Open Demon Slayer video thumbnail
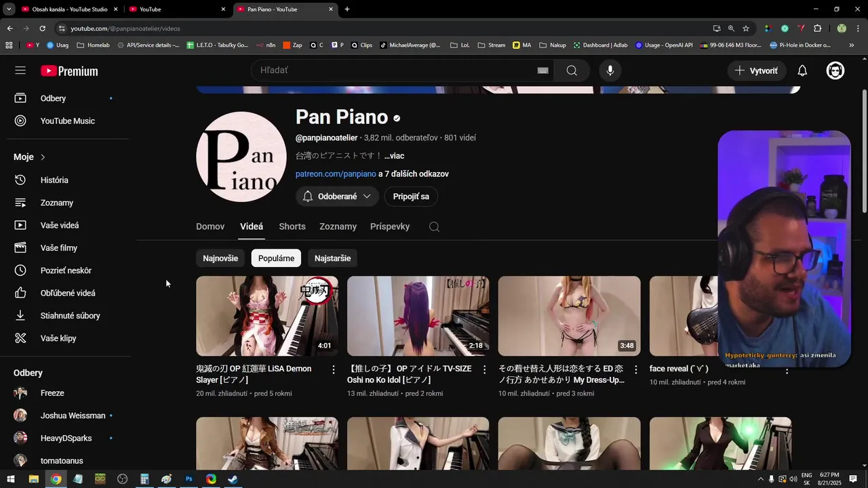Screen dimensions: 868x488 tap(267, 316)
